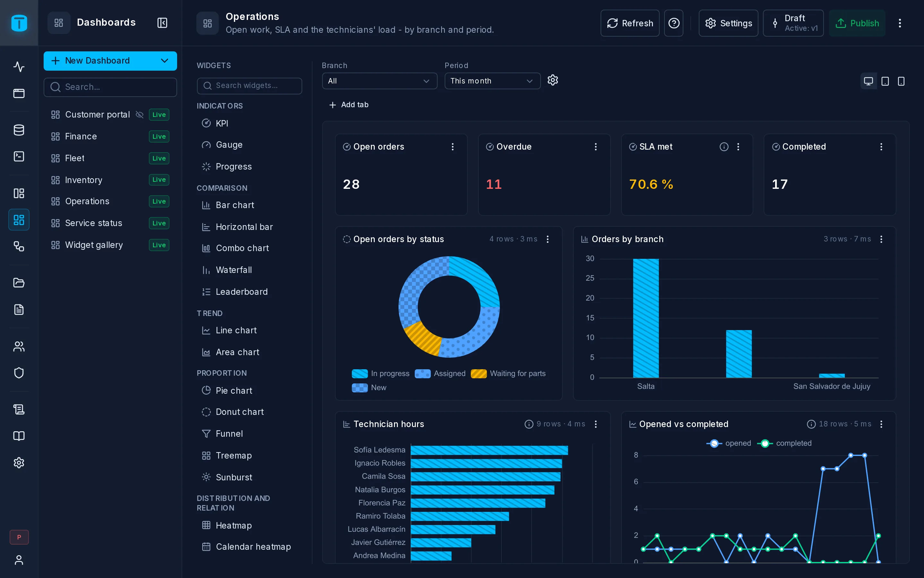Open the Settings button in header
The width and height of the screenshot is (924, 578).
coord(728,23)
